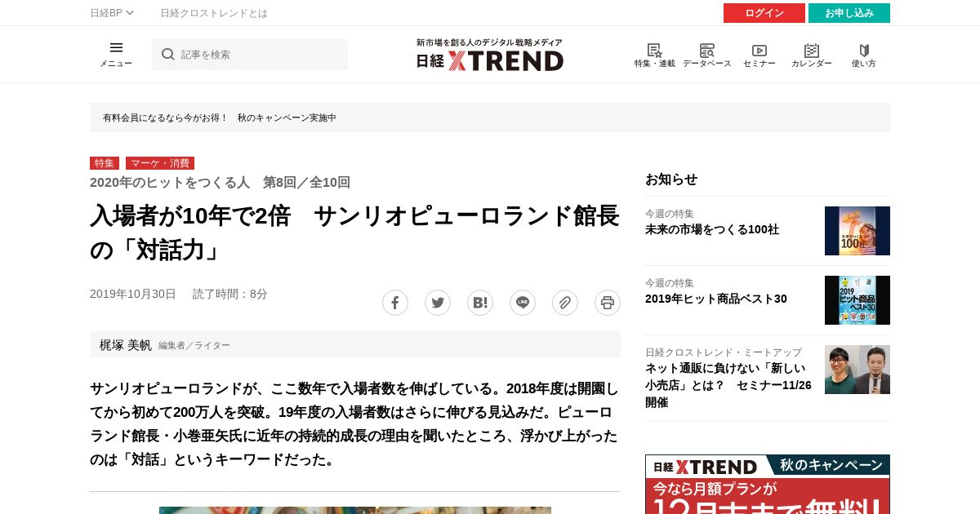
Task: Expand the 日経BP dropdown
Action: tap(112, 13)
